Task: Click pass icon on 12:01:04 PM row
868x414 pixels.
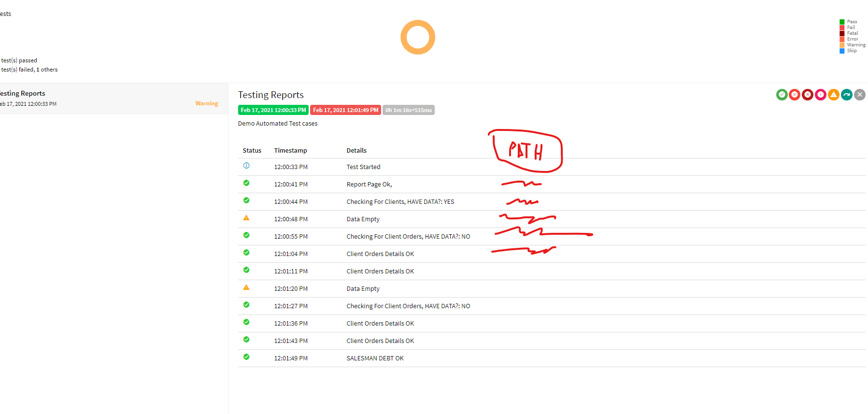Action: click(x=246, y=253)
